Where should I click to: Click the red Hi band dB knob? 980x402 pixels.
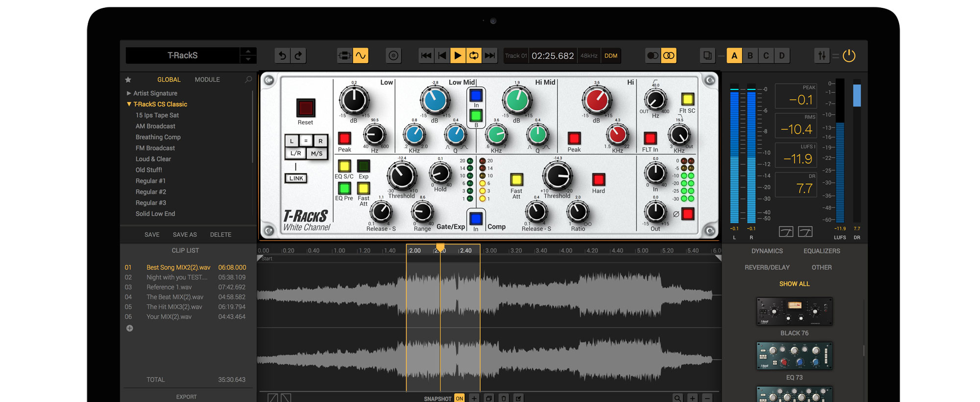(596, 100)
